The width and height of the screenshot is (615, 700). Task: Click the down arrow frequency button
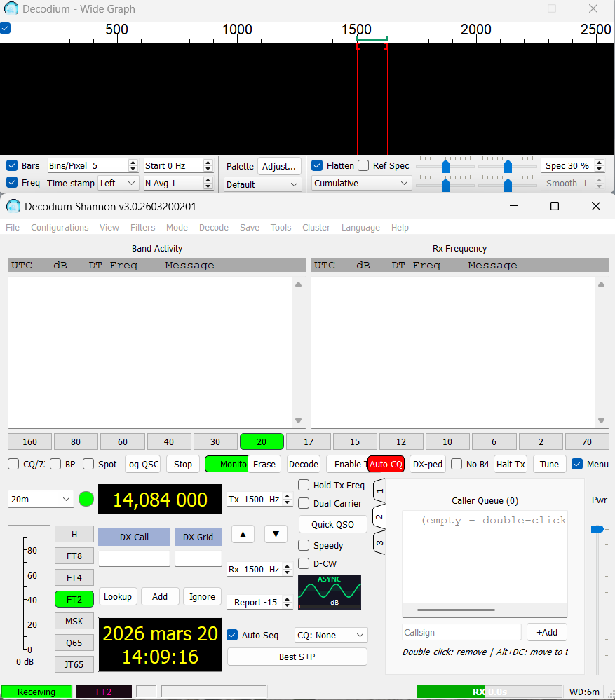(x=276, y=534)
